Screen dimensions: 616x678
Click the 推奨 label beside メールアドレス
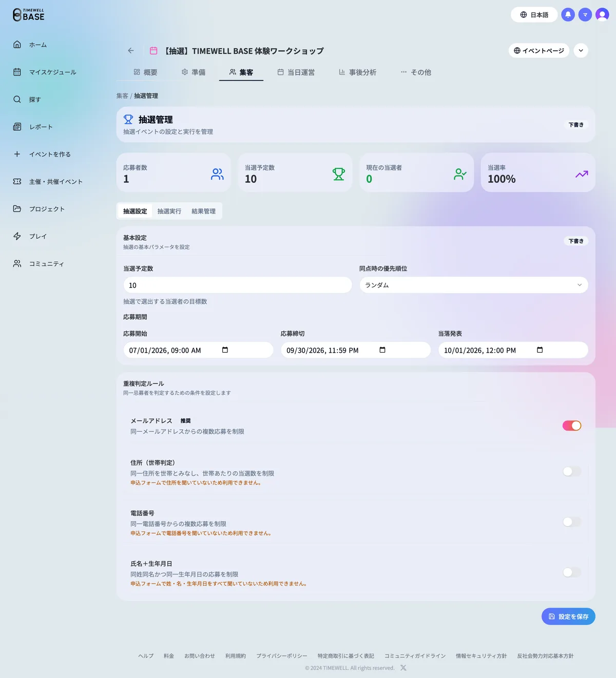click(x=186, y=421)
